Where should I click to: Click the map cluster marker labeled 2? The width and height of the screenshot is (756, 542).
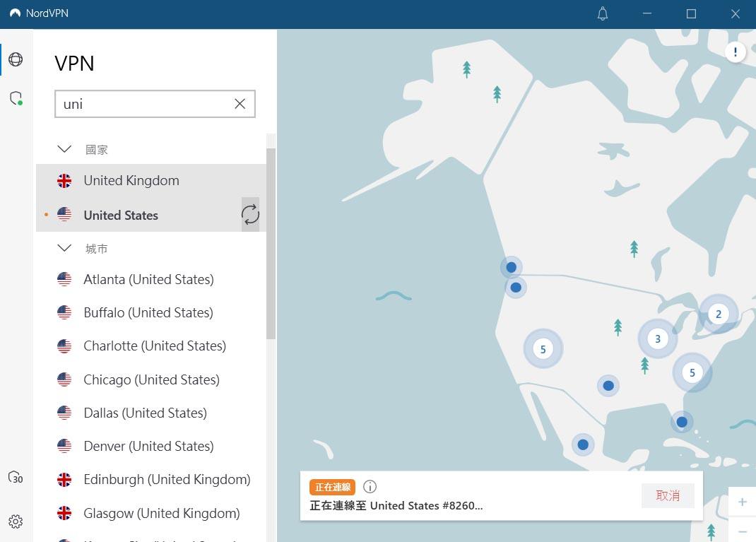tap(718, 314)
